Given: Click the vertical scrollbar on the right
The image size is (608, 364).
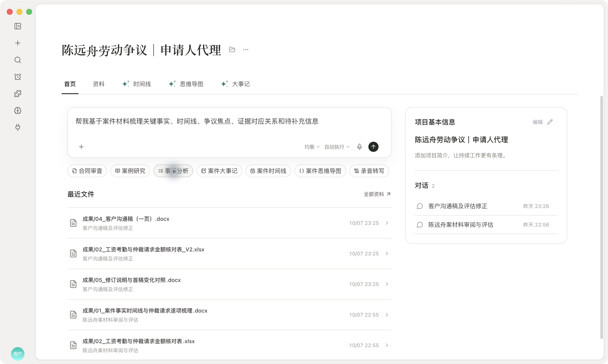Looking at the screenshot, I should click(x=602, y=217).
